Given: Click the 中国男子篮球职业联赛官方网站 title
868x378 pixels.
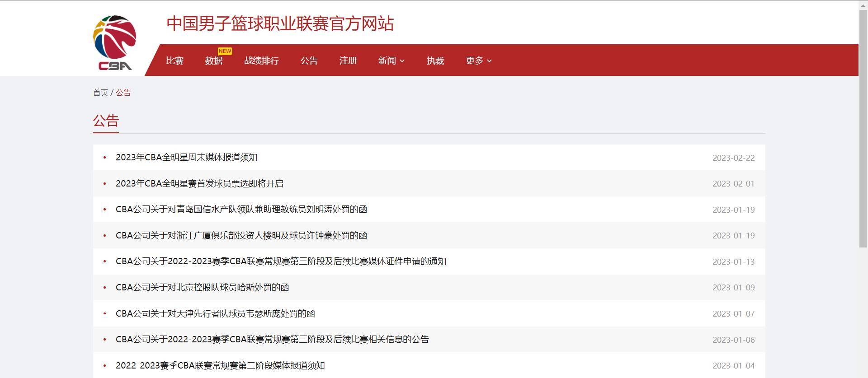Looking at the screenshot, I should point(280,23).
